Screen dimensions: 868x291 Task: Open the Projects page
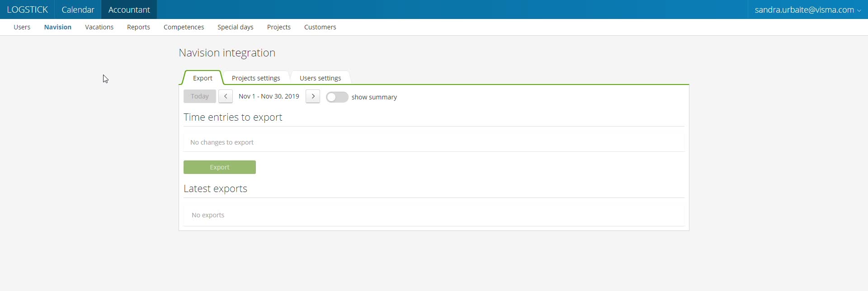[x=279, y=27]
